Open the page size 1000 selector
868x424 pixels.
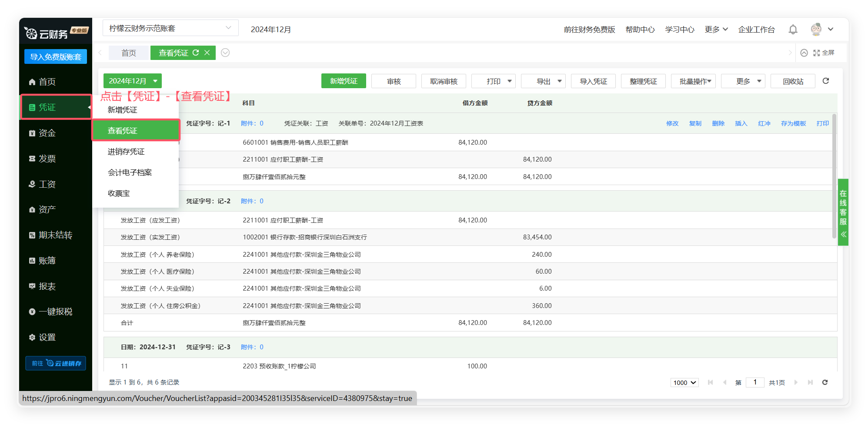coord(684,382)
